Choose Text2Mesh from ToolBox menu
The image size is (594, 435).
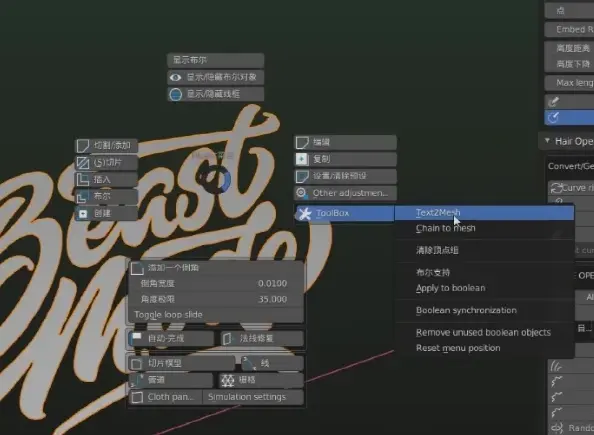(x=485, y=213)
